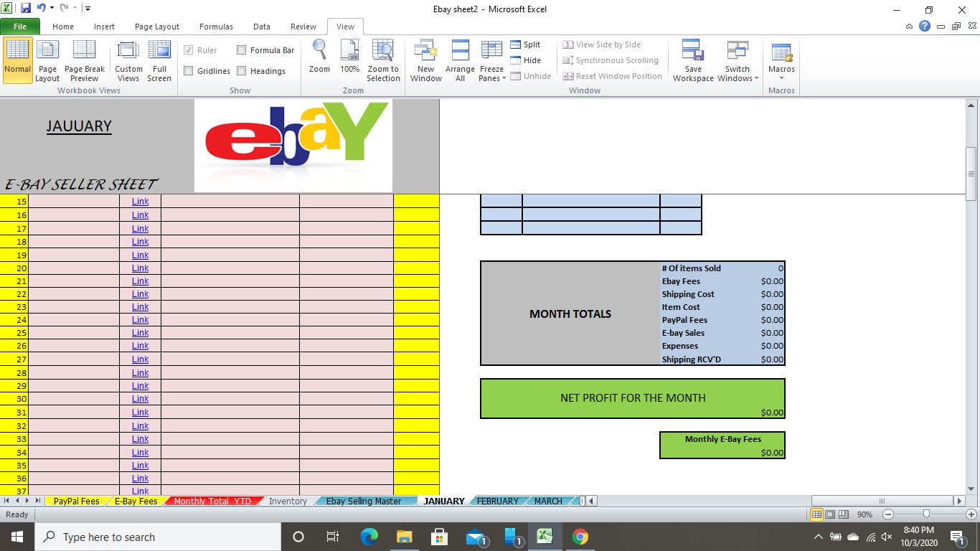Open the Zoom dialog
This screenshot has height=551, width=980.
click(319, 57)
